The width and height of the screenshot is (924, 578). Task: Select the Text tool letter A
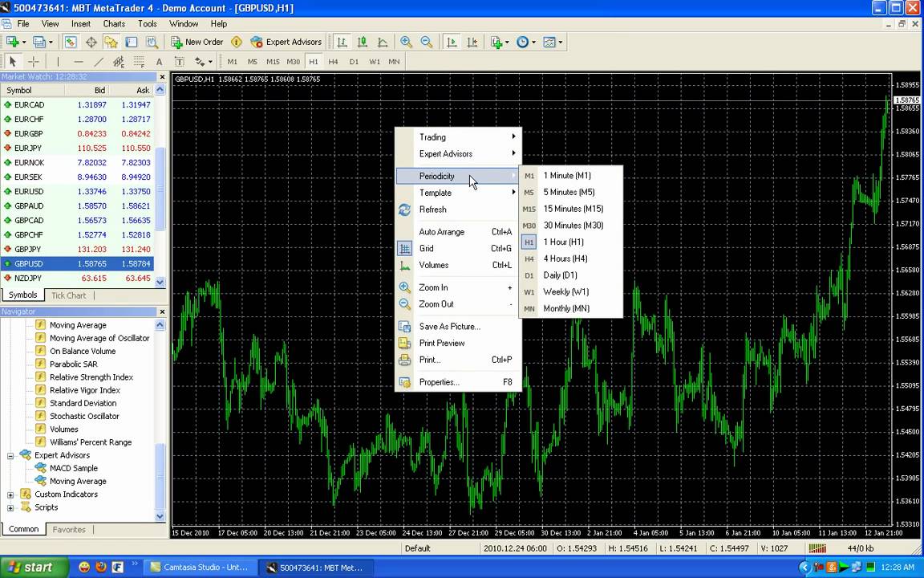159,61
